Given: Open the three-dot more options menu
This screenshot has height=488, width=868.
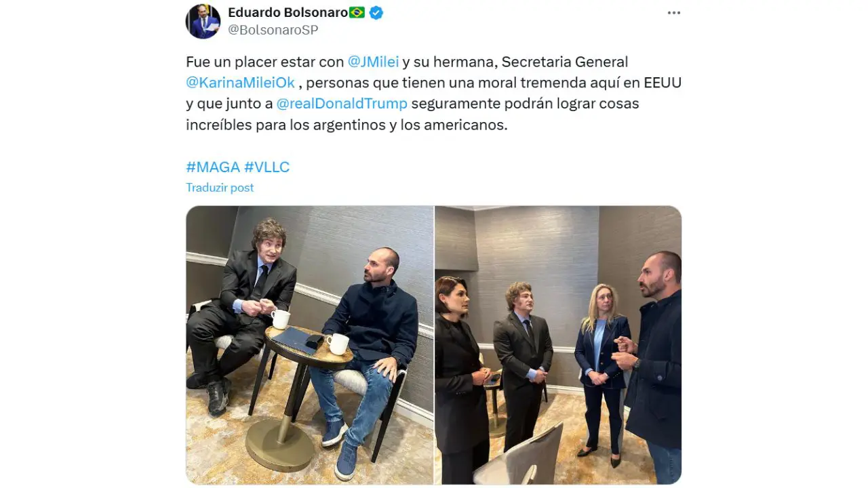Looking at the screenshot, I should (x=673, y=13).
